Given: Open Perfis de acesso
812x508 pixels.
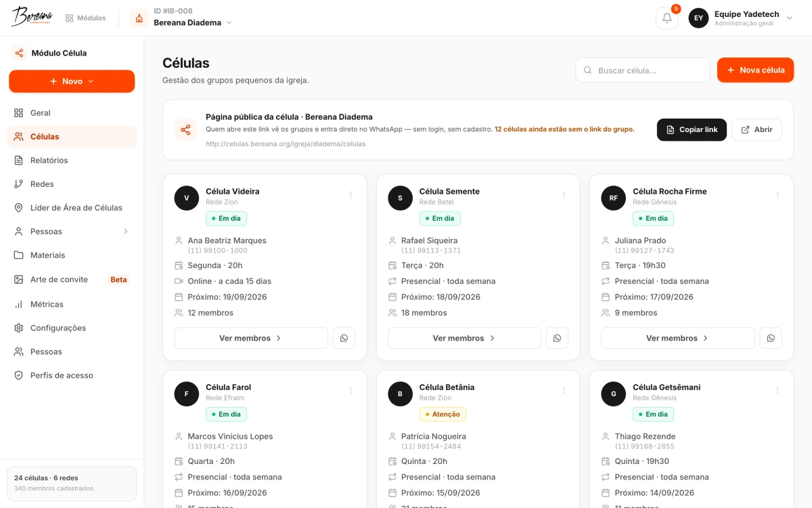Looking at the screenshot, I should [x=72, y=375].
